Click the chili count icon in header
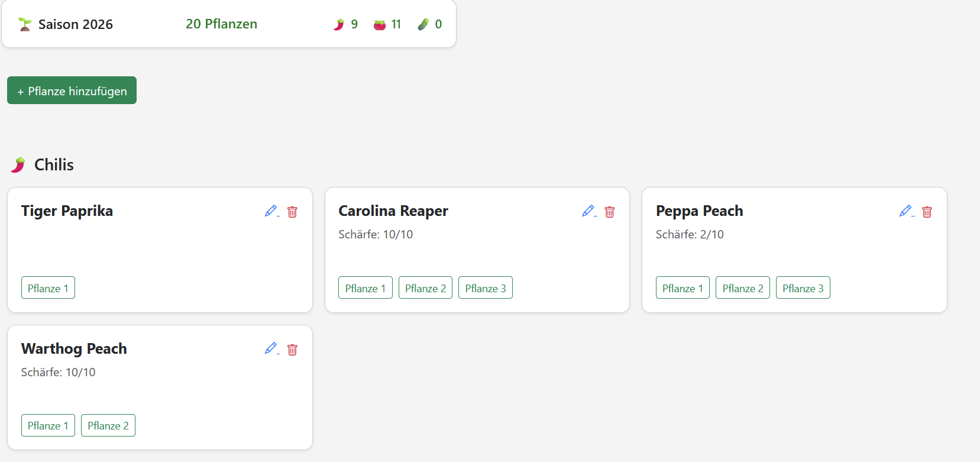Screen dimensions: 980x462 click(x=339, y=24)
